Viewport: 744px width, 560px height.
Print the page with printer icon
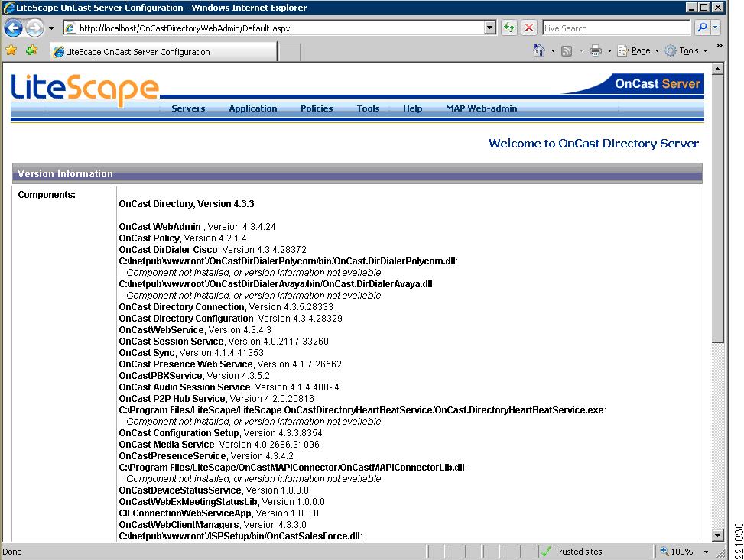(x=596, y=50)
